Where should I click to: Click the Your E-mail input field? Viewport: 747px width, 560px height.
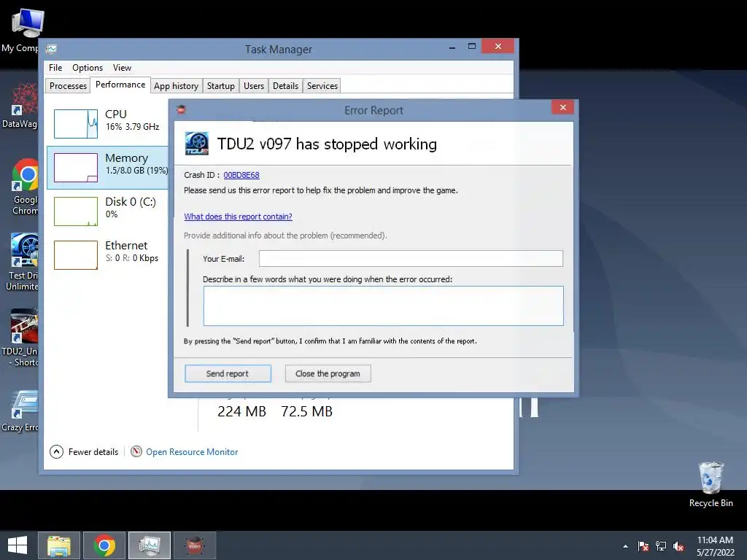pos(411,258)
